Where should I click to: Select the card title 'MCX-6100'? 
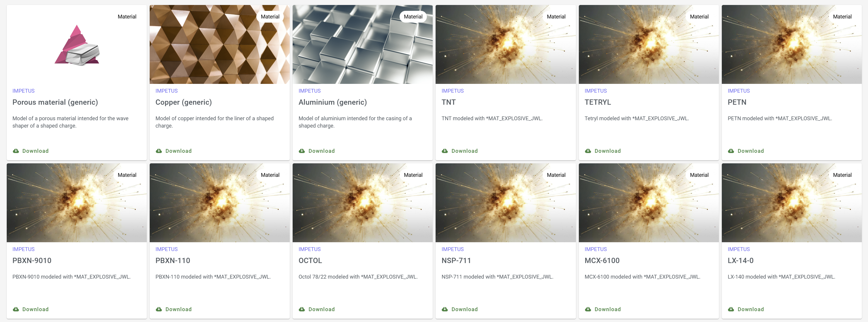(x=602, y=261)
